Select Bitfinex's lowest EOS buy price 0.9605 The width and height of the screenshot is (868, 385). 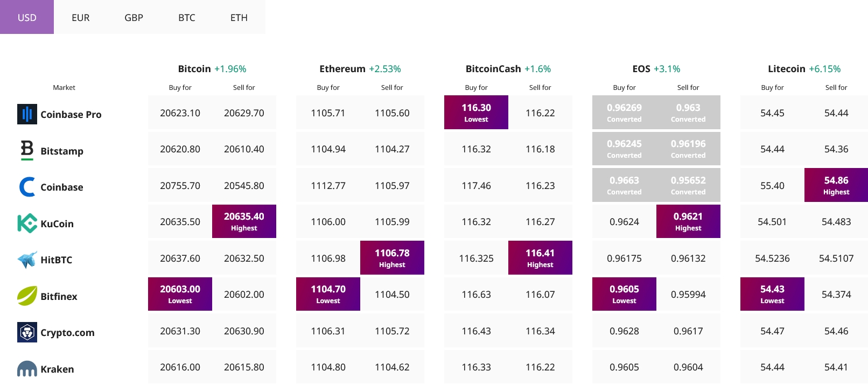point(624,294)
